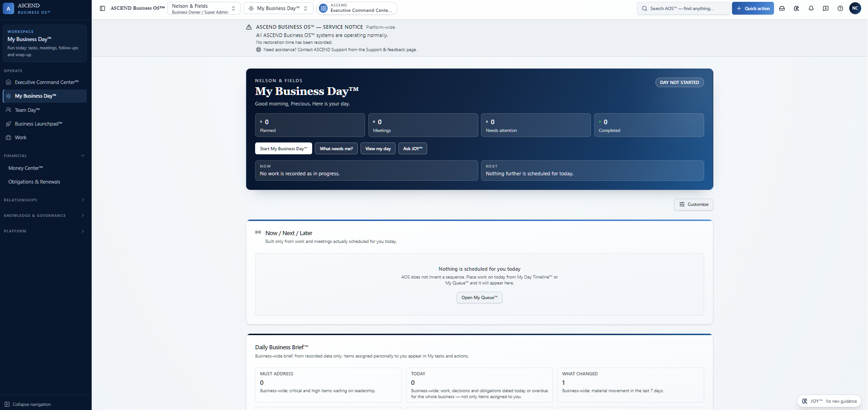Click the ASCEND 'A' logo badge
Image resolution: width=868 pixels, height=410 pixels.
pyautogui.click(x=8, y=9)
